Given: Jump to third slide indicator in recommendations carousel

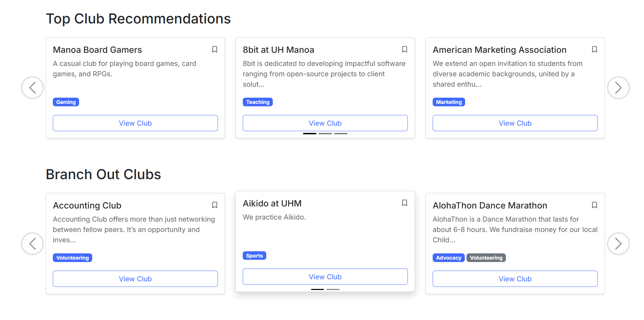Looking at the screenshot, I should [341, 134].
